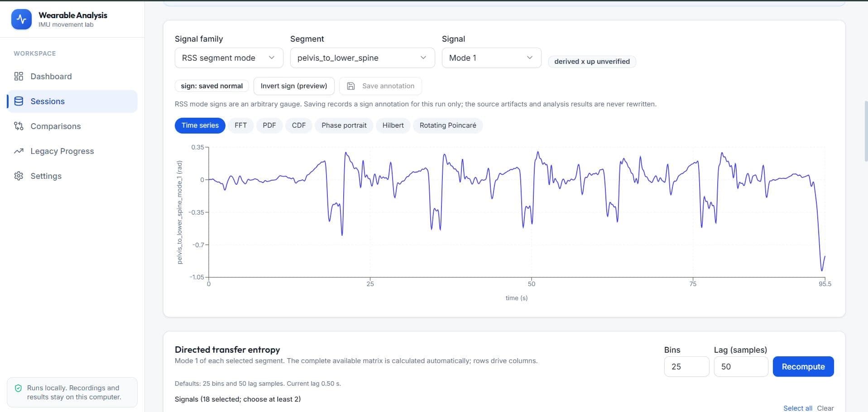Open Comparisons in the sidebar

click(x=72, y=126)
